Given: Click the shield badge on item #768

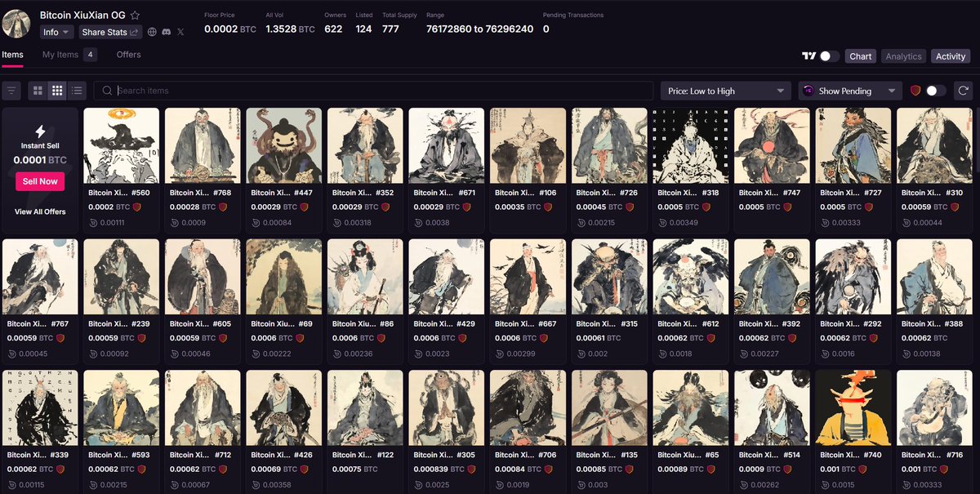Looking at the screenshot, I should [x=223, y=207].
